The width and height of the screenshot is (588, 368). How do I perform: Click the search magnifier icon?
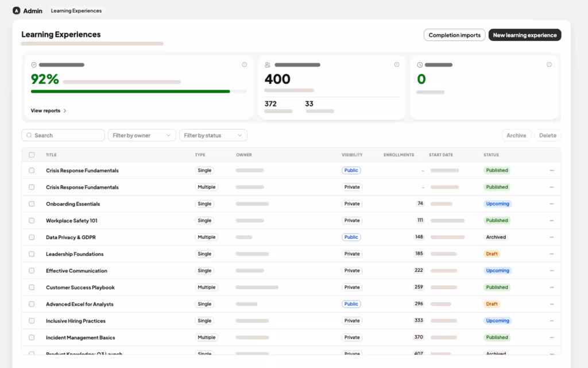29,135
